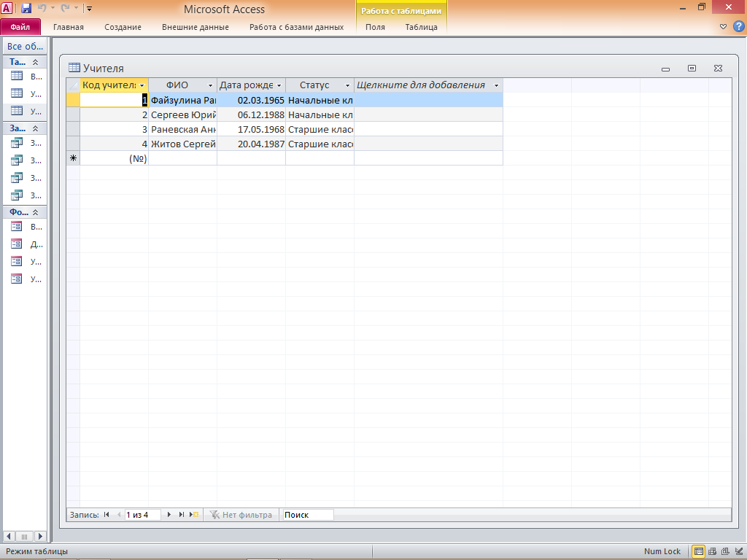Open the form В... under Фо... group
747x560 pixels.
tap(26, 227)
